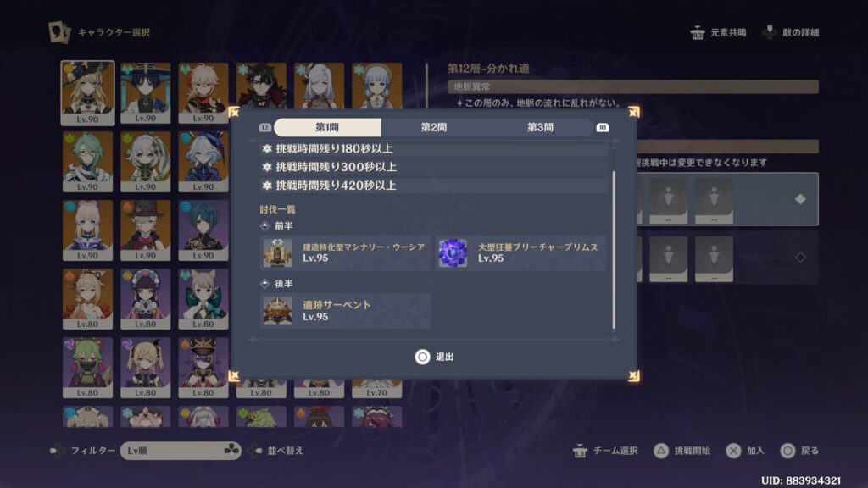The image size is (868, 488).
Task: Select the first team diamond marker
Action: [x=800, y=199]
